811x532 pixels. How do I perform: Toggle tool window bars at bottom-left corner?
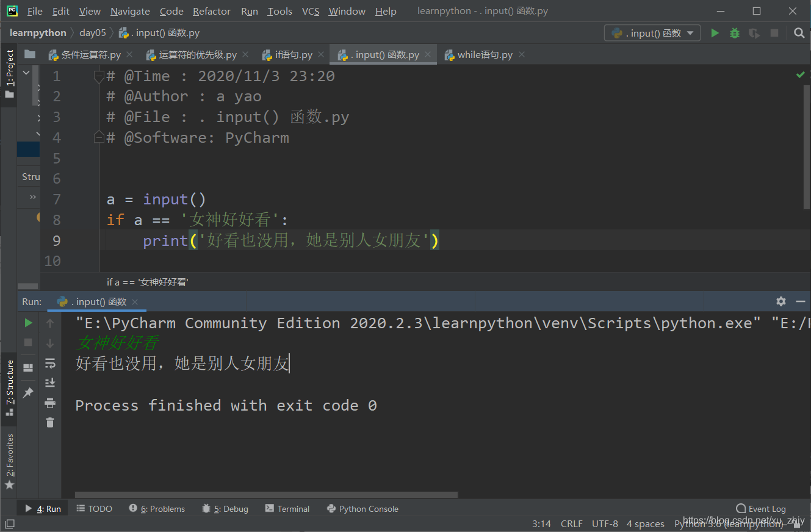10,523
